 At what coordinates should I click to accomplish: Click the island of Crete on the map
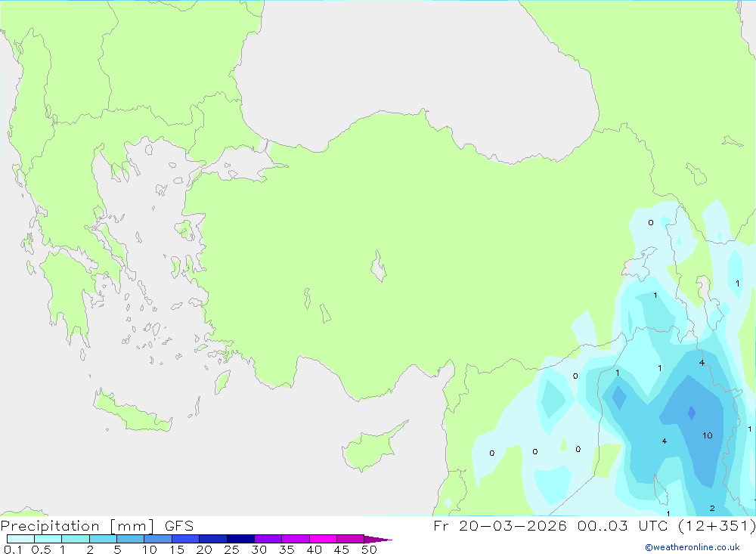(132, 410)
